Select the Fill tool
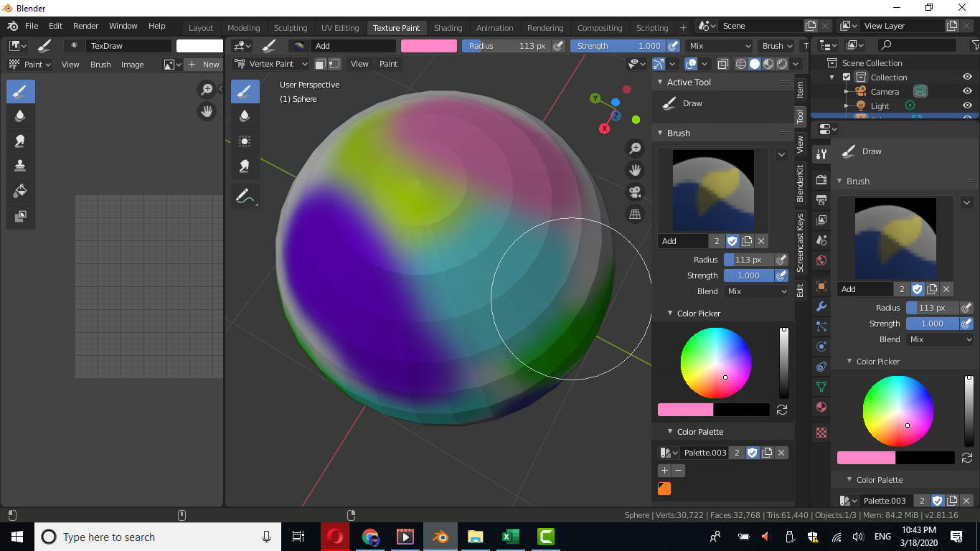 pyautogui.click(x=20, y=191)
